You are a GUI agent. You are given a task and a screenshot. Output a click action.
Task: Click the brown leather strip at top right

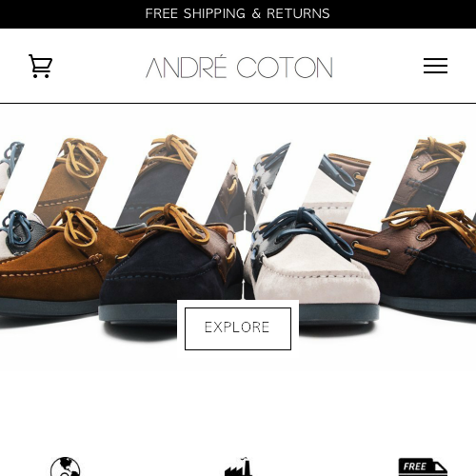[426, 176]
